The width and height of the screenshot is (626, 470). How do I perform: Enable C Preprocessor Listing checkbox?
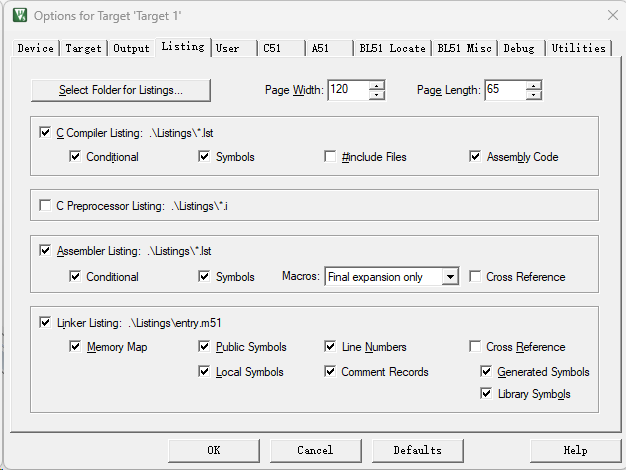tap(44, 206)
